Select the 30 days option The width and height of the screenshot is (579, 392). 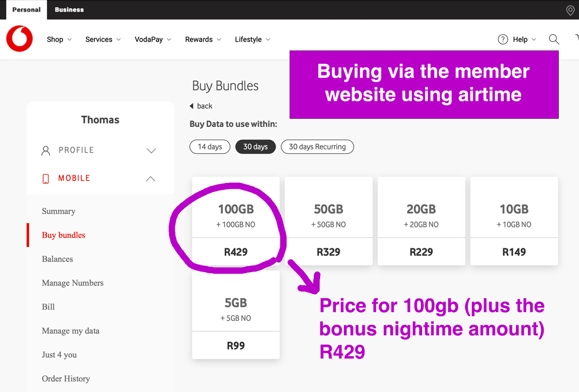255,146
